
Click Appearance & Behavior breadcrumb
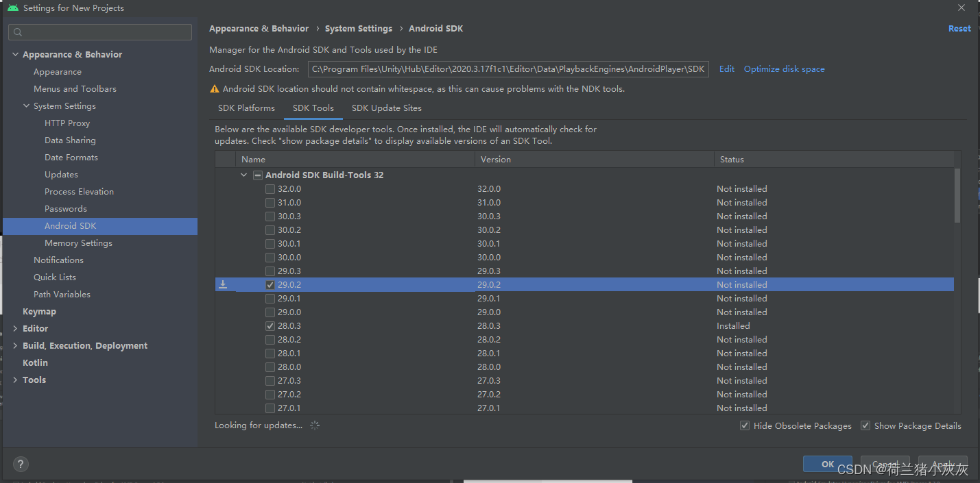(259, 29)
